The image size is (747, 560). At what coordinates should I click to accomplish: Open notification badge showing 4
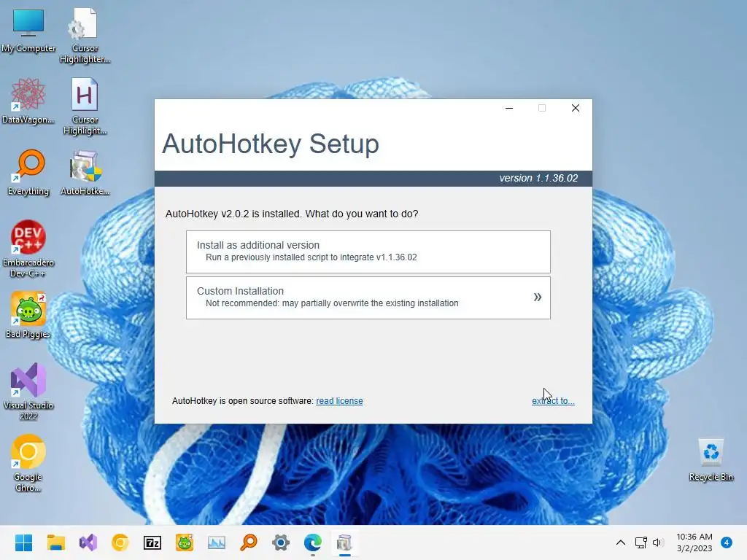727,542
